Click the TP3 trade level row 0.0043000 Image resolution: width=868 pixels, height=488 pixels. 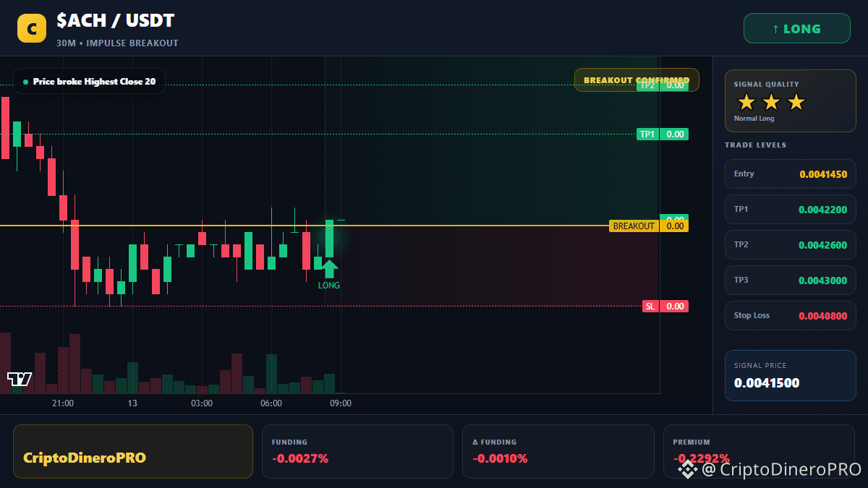click(790, 280)
